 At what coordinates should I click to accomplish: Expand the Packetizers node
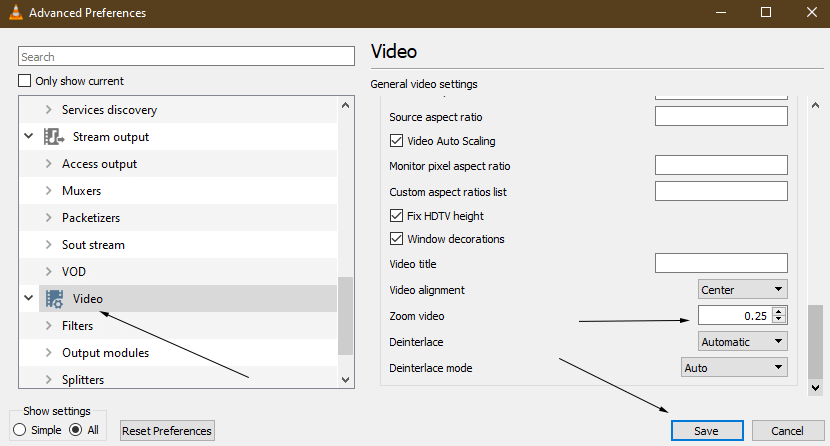(x=49, y=217)
